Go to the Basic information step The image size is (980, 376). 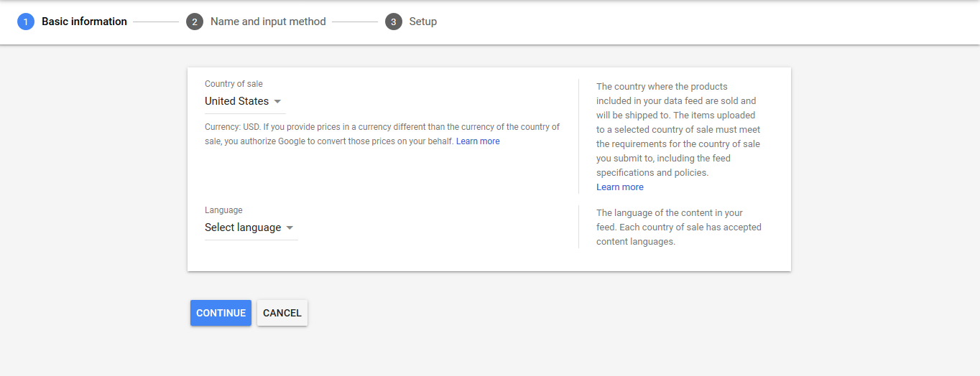coord(84,22)
